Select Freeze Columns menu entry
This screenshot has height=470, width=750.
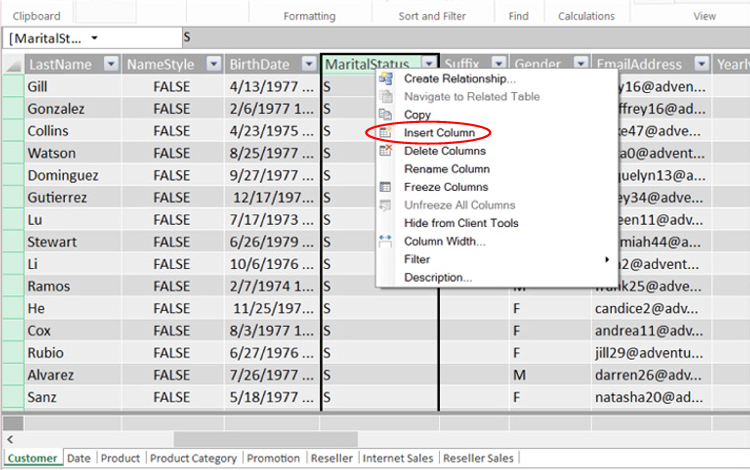click(x=446, y=187)
